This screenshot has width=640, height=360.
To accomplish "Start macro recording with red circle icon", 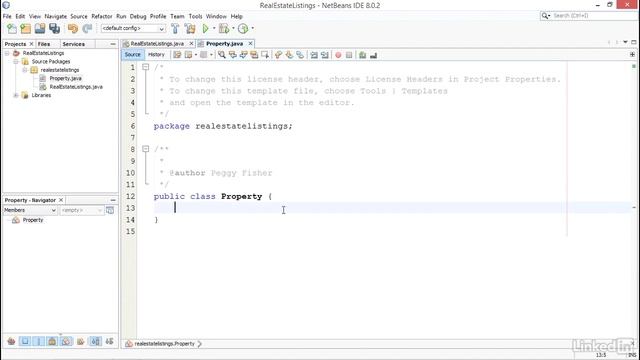I will (338, 55).
